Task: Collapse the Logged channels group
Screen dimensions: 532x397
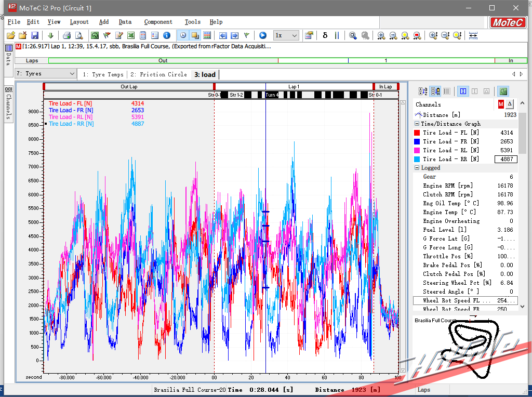Action: click(x=417, y=168)
